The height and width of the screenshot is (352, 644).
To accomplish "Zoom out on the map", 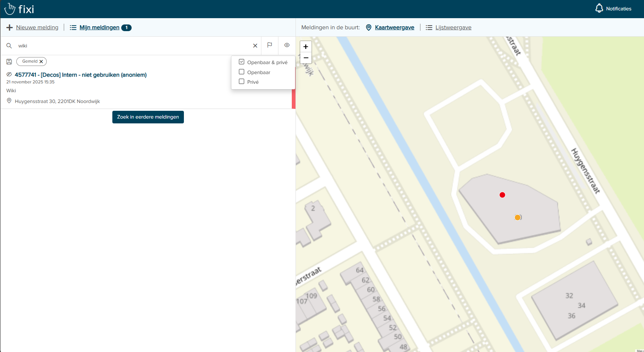I will [306, 58].
